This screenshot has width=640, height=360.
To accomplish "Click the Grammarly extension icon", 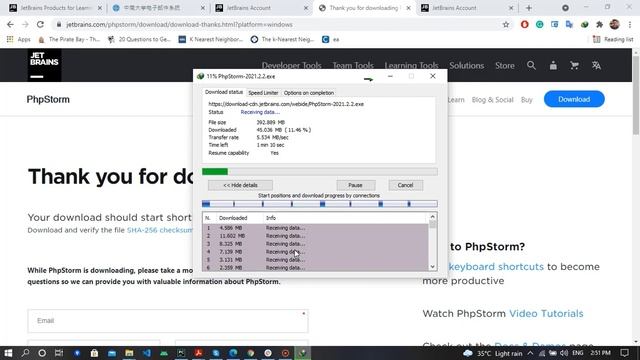I will coord(540,24).
